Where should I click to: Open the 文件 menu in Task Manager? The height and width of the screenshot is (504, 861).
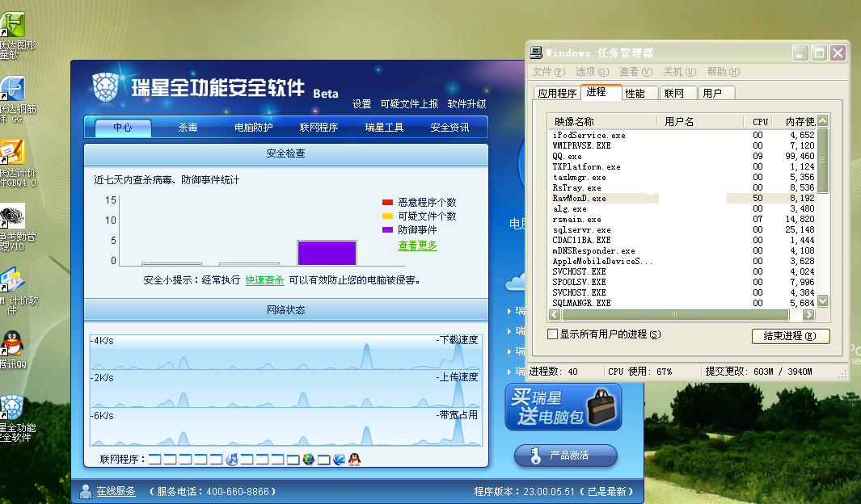[x=548, y=72]
